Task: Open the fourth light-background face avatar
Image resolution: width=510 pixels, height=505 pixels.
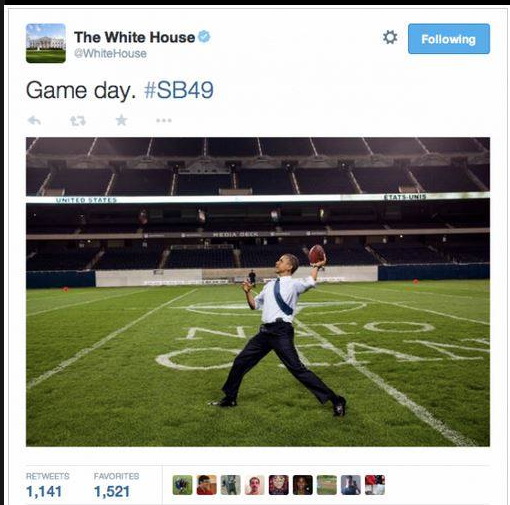Action: click(255, 485)
